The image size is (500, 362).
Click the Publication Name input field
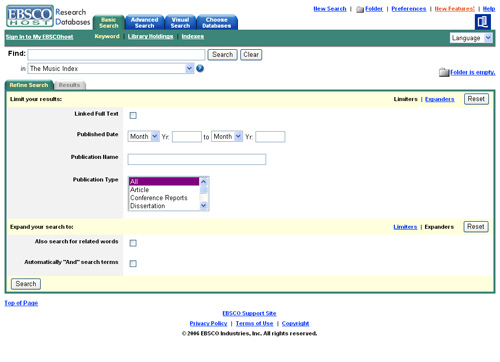(197, 159)
